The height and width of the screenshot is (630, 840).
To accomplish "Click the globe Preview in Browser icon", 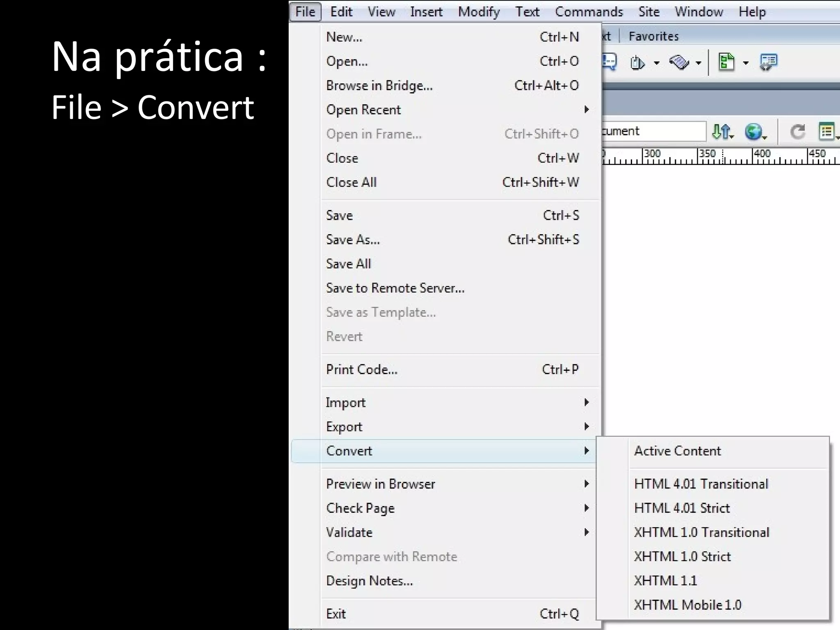I will pyautogui.click(x=753, y=132).
